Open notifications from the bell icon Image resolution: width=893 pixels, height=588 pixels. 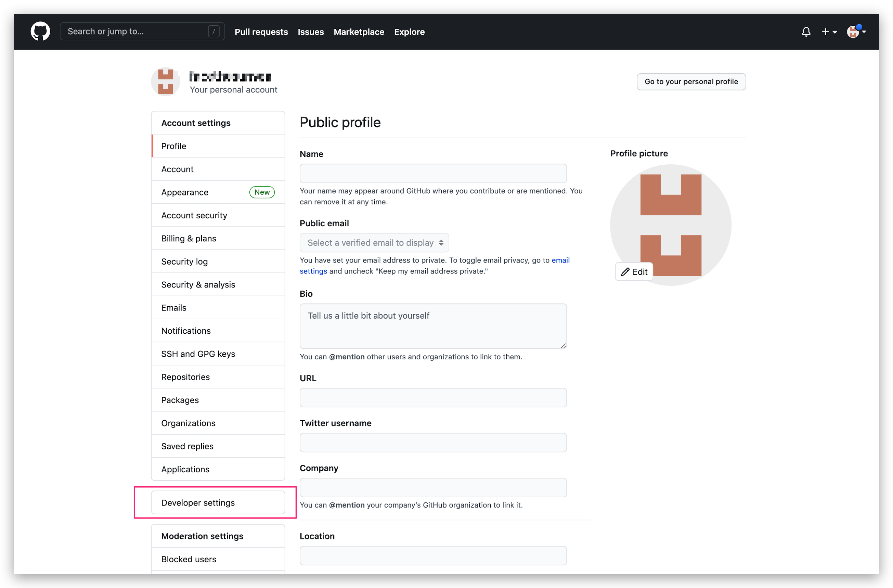806,32
